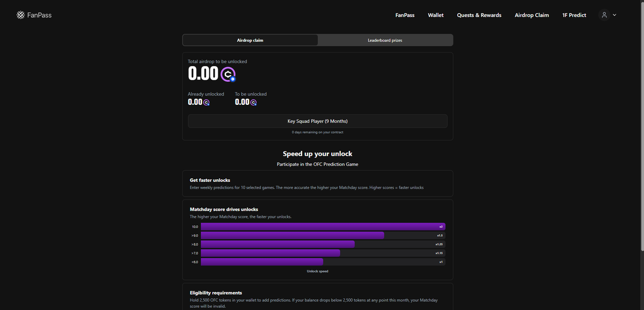Click the x1.25 multiplier label
This screenshot has height=310, width=644.
(439, 244)
